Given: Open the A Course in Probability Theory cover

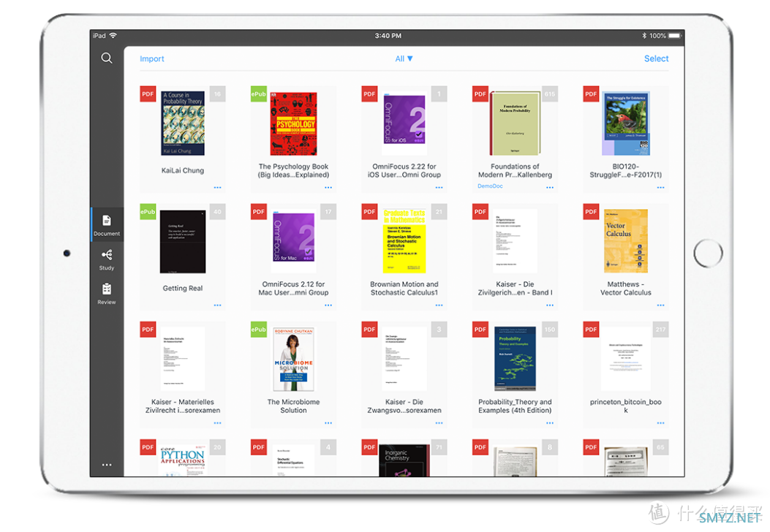Looking at the screenshot, I should click(183, 123).
